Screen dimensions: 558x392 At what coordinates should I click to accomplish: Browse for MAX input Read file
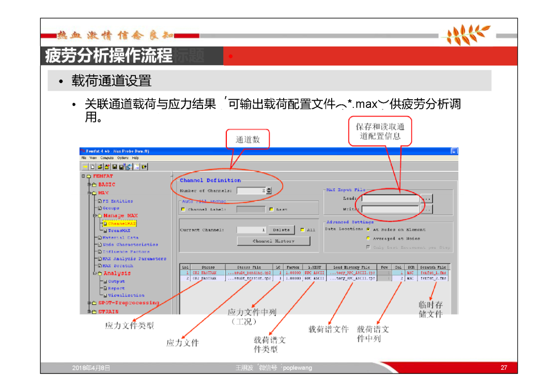point(426,198)
